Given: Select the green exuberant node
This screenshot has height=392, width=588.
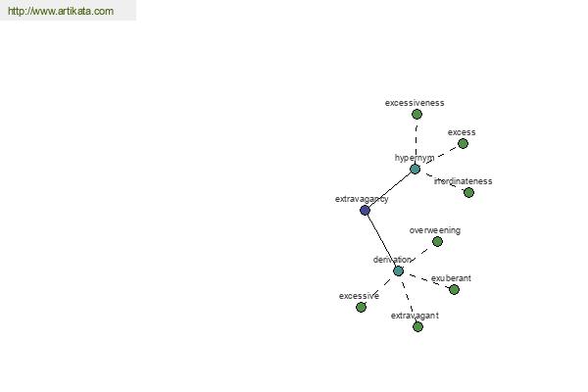Looking at the screenshot, I should pyautogui.click(x=454, y=290).
